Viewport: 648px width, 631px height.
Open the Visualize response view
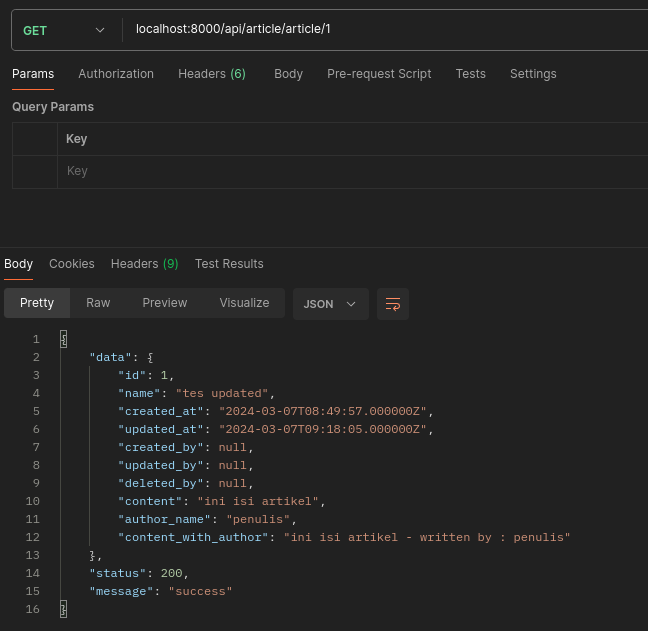[x=244, y=303]
